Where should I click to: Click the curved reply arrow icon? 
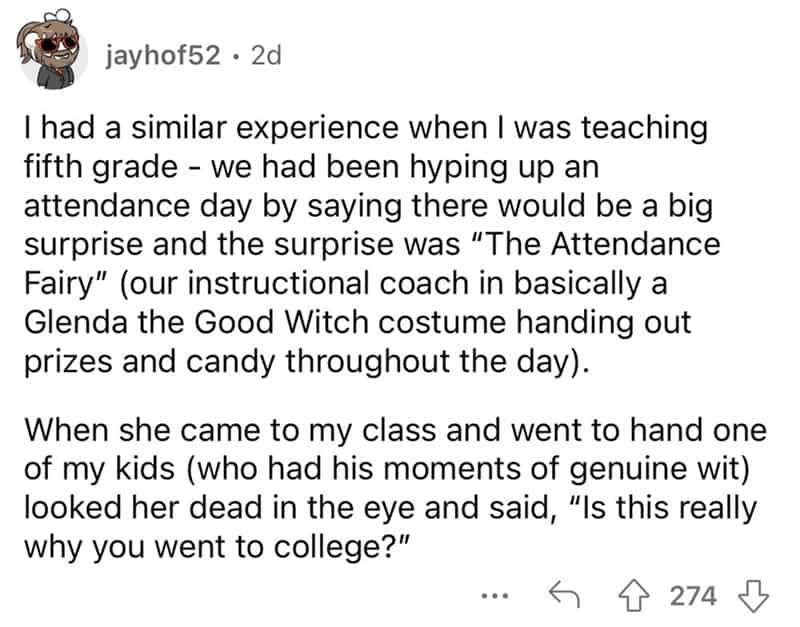pos(561,593)
